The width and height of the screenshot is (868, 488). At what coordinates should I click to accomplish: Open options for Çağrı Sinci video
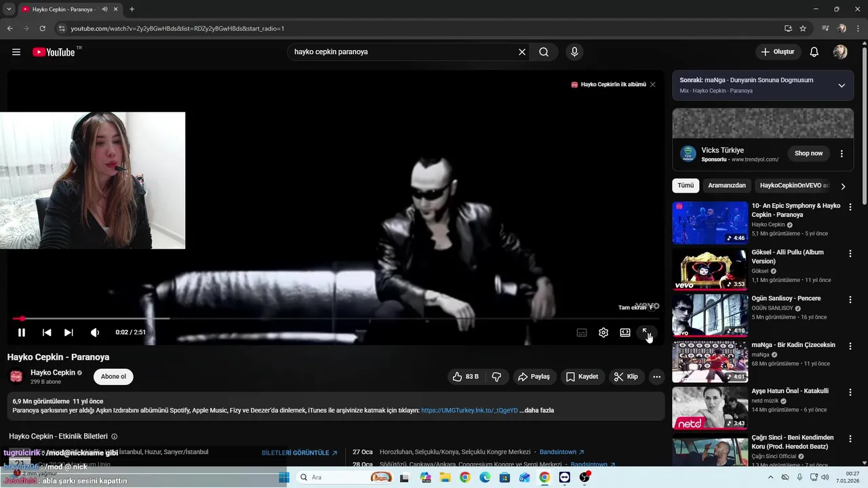[850, 439]
